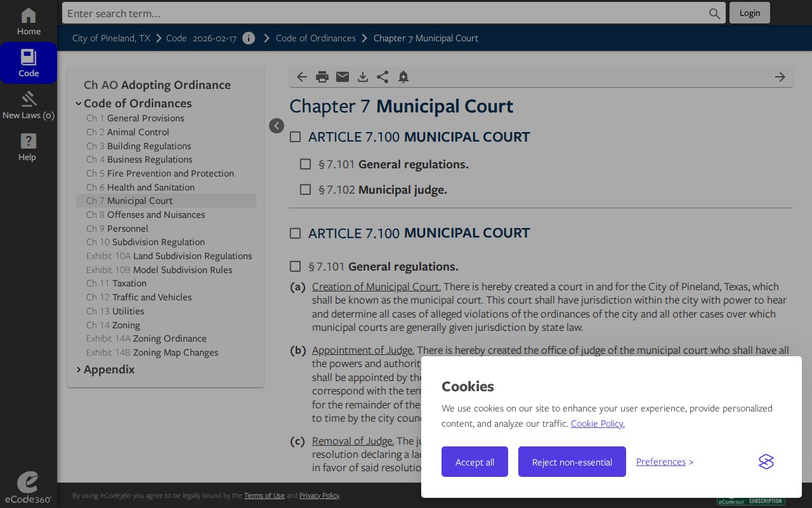Print this chapter
This screenshot has height=508, width=812.
point(322,77)
